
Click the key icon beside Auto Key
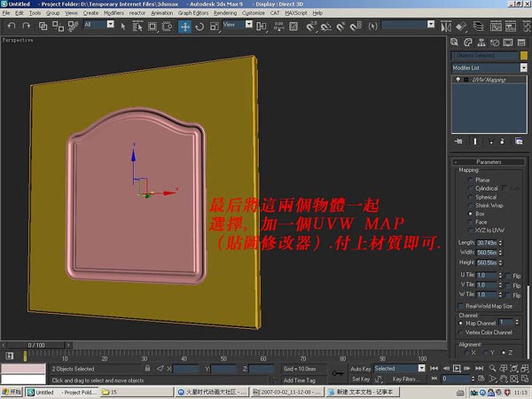coord(336,372)
